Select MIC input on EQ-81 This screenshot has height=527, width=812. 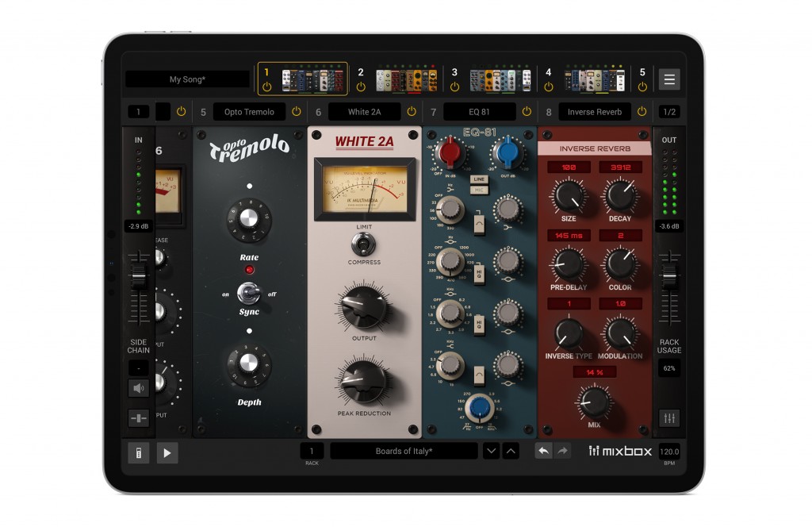(x=478, y=190)
